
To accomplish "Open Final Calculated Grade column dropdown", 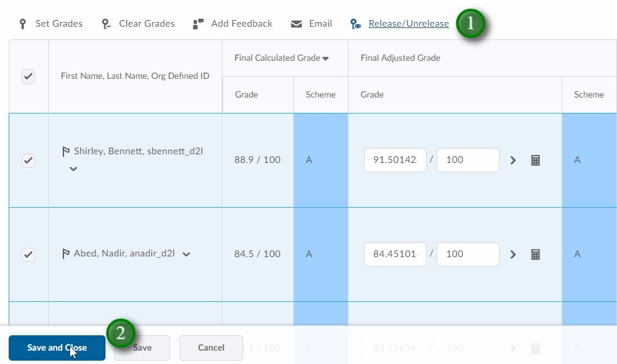I will [326, 59].
